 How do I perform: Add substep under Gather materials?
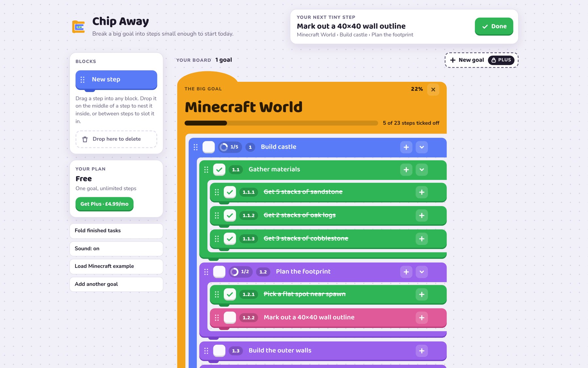pos(406,170)
